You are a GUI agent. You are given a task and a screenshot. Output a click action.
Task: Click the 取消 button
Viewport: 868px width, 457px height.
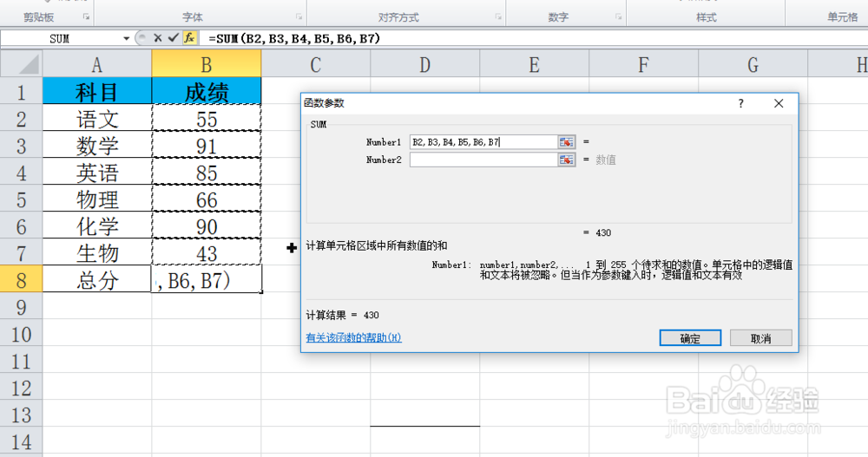(760, 338)
